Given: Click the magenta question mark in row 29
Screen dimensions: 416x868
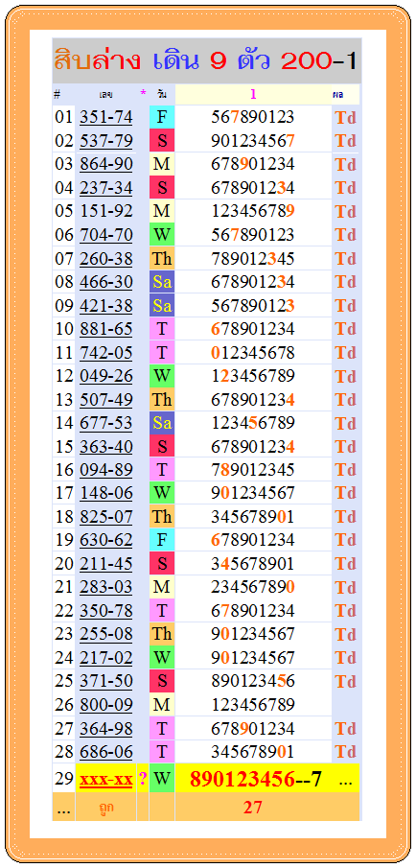Looking at the screenshot, I should (142, 779).
